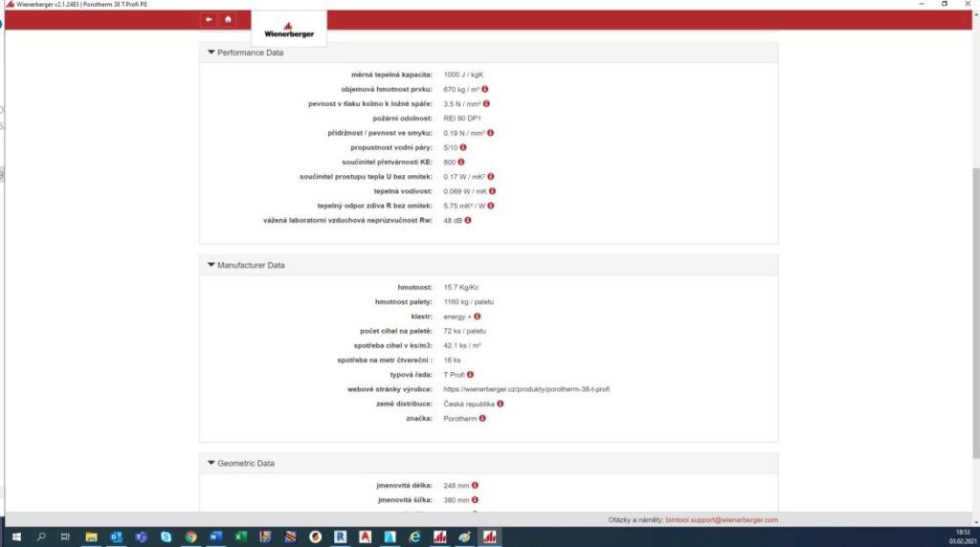Go to home via house icon
The image size is (980, 547).
(x=228, y=19)
